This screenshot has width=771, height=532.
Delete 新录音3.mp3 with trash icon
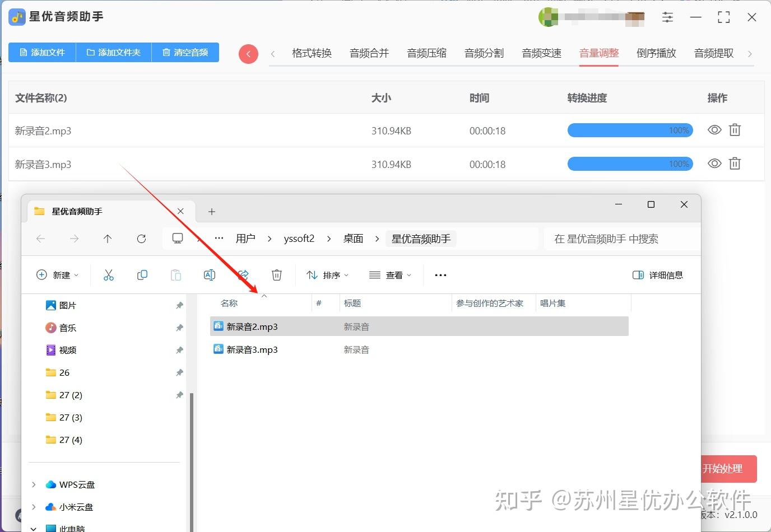(735, 164)
